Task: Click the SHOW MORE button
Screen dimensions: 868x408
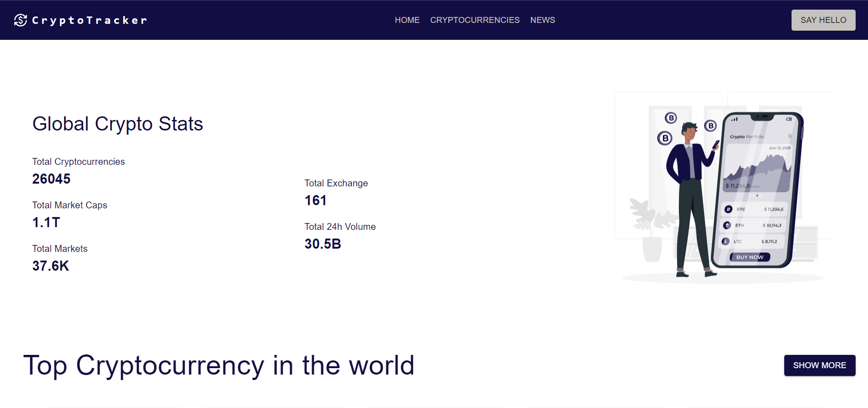Action: pos(819,365)
